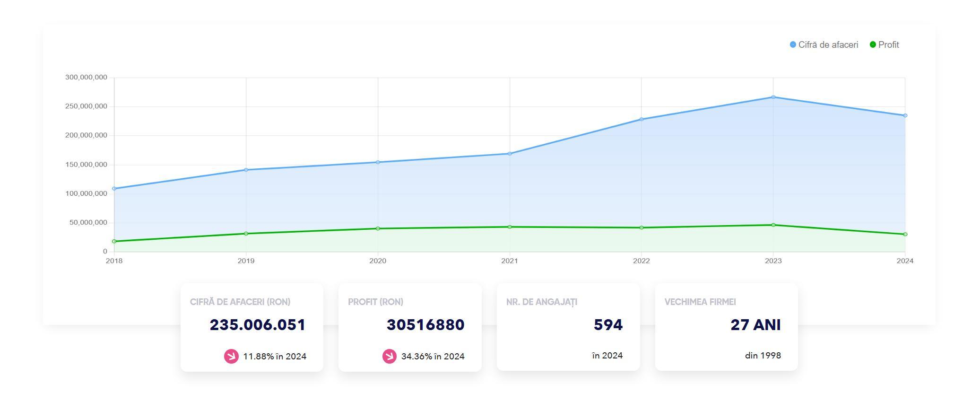Select the 2023 green Profit data point
This screenshot has height=410, width=980.
[773, 225]
